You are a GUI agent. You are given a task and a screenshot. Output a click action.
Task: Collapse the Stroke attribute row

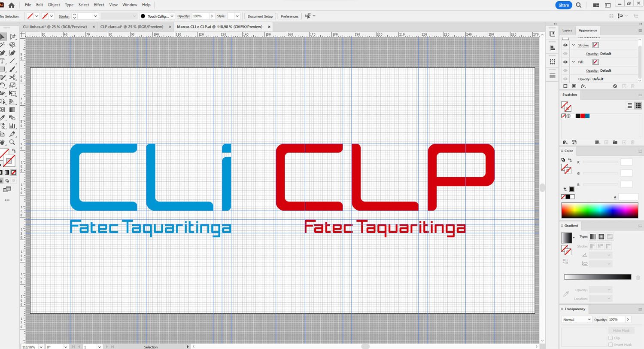pyautogui.click(x=573, y=45)
